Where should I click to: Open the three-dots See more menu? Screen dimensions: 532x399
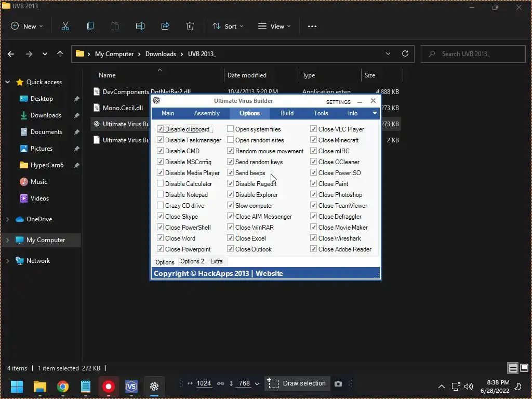click(x=312, y=26)
